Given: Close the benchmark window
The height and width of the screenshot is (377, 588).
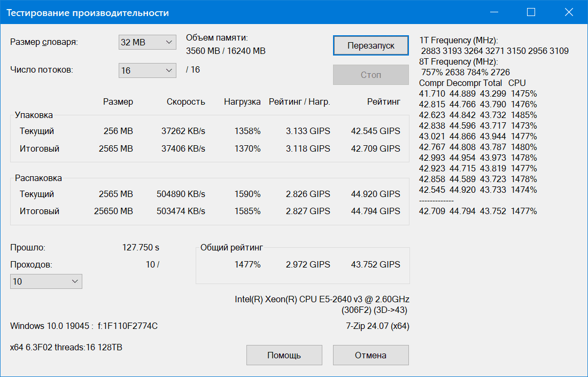Looking at the screenshot, I should [x=569, y=12].
